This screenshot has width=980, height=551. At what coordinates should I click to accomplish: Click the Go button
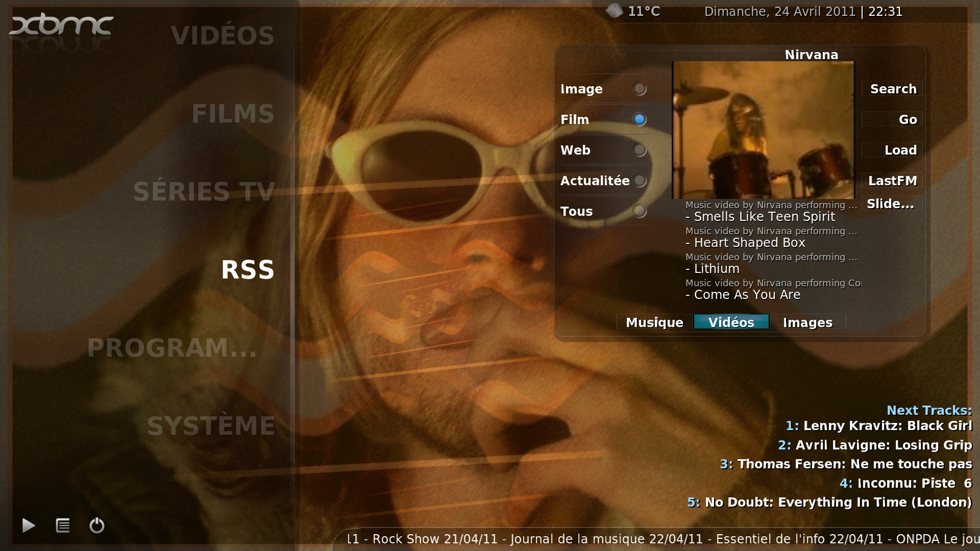pyautogui.click(x=892, y=119)
